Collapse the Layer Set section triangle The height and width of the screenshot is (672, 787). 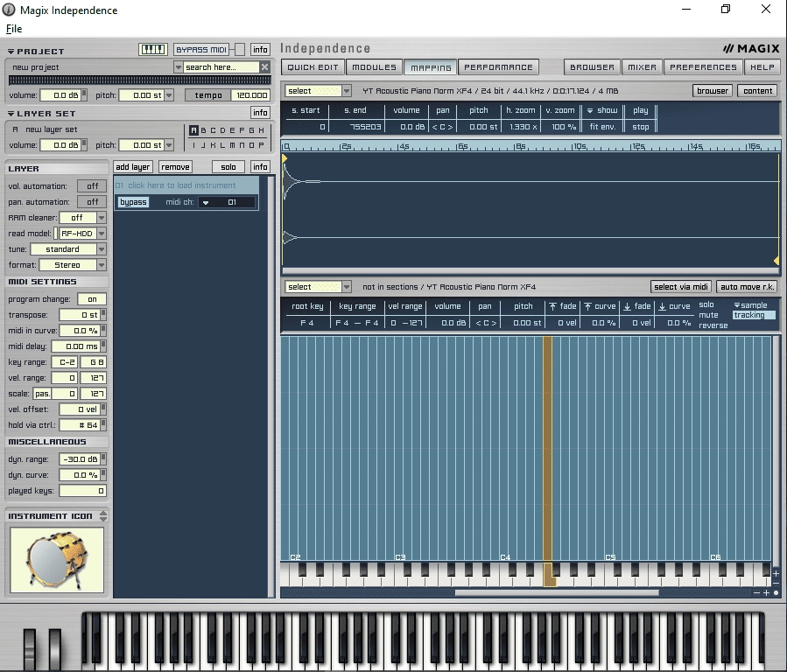tap(11, 114)
